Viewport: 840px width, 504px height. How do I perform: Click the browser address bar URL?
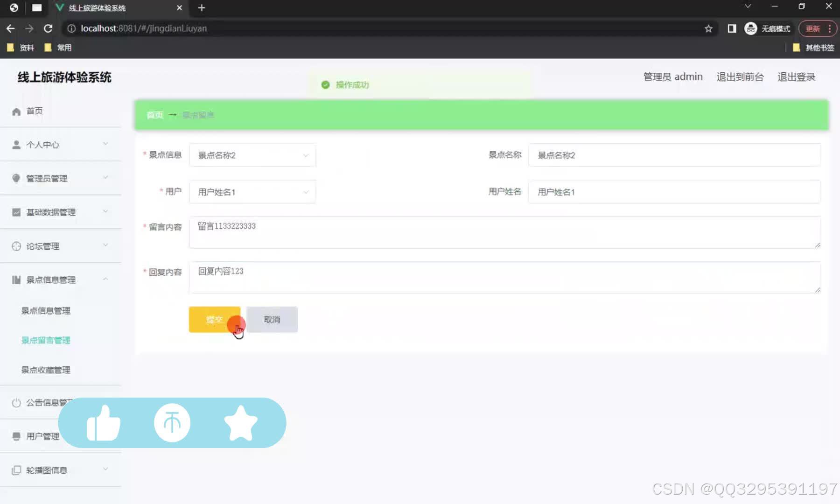click(x=144, y=28)
